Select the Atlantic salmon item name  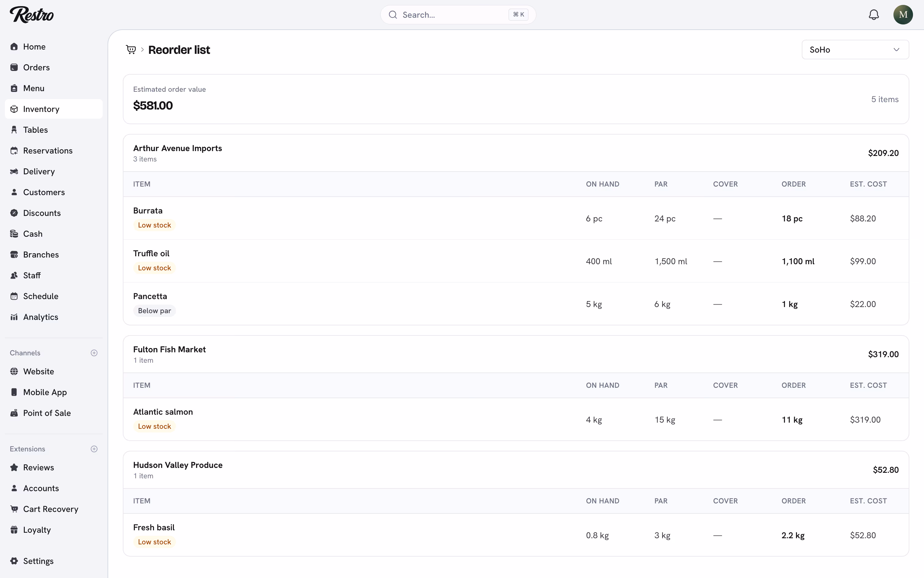click(x=163, y=412)
